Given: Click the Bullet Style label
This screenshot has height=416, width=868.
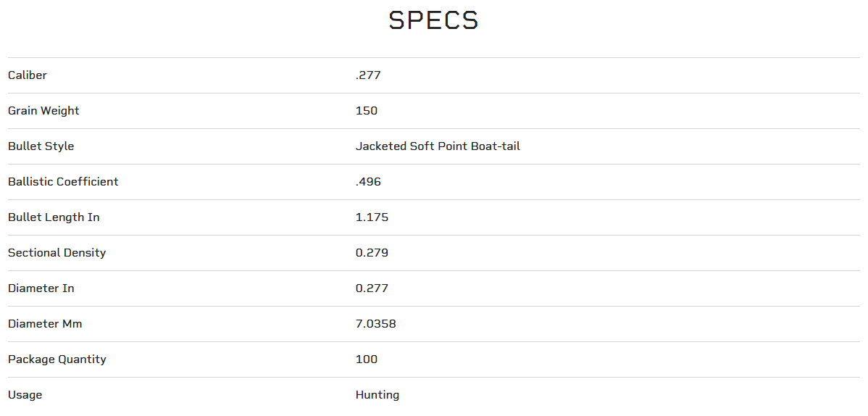Looking at the screenshot, I should pos(41,146).
